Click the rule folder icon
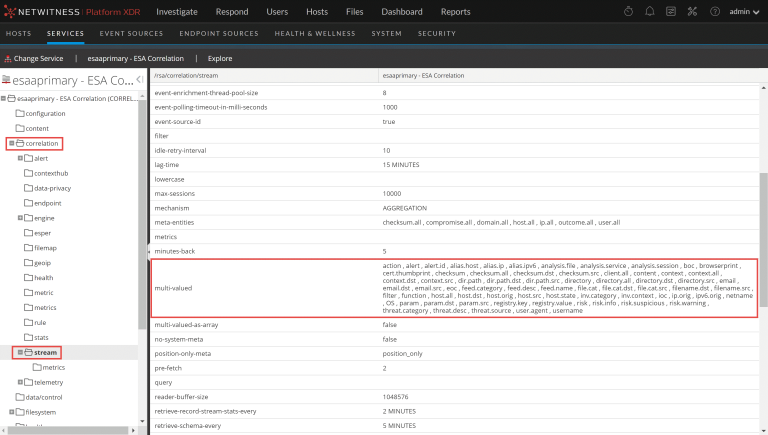Screen dimensions: 768x435 (x=28, y=322)
